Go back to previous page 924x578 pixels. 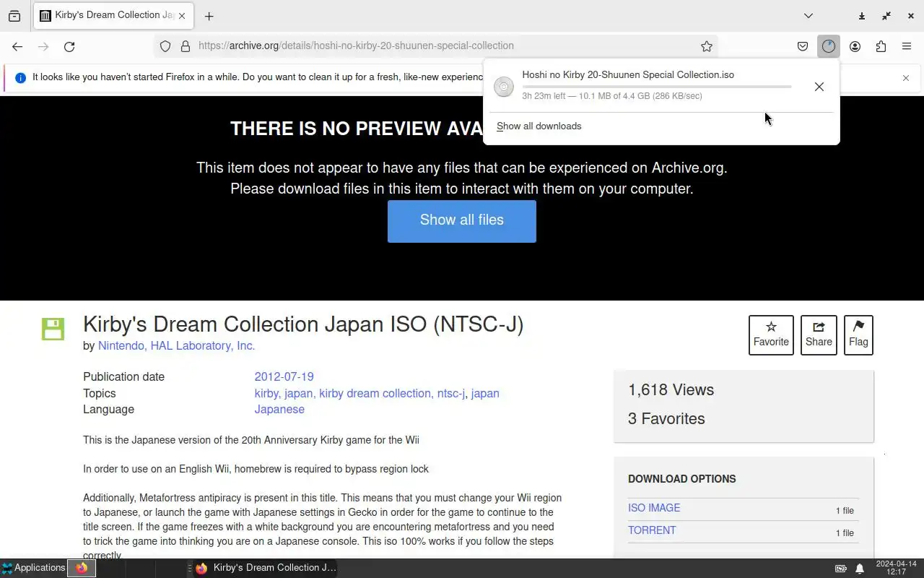[17, 46]
